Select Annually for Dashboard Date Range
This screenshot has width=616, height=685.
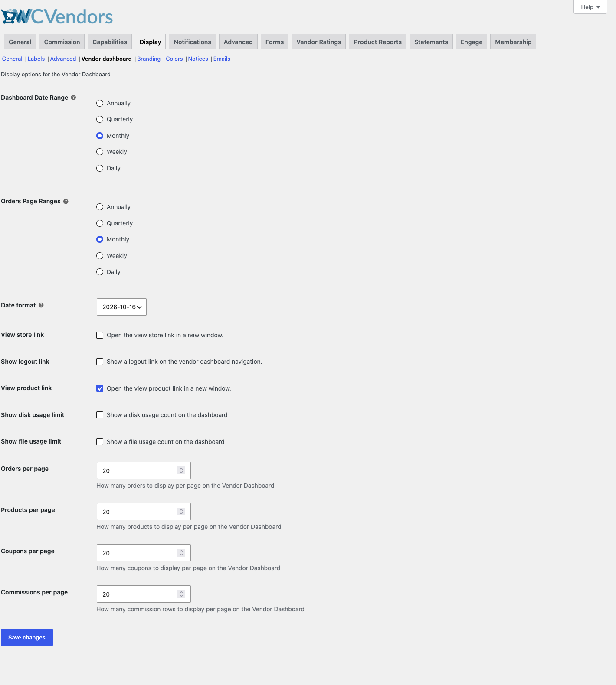[x=100, y=103]
